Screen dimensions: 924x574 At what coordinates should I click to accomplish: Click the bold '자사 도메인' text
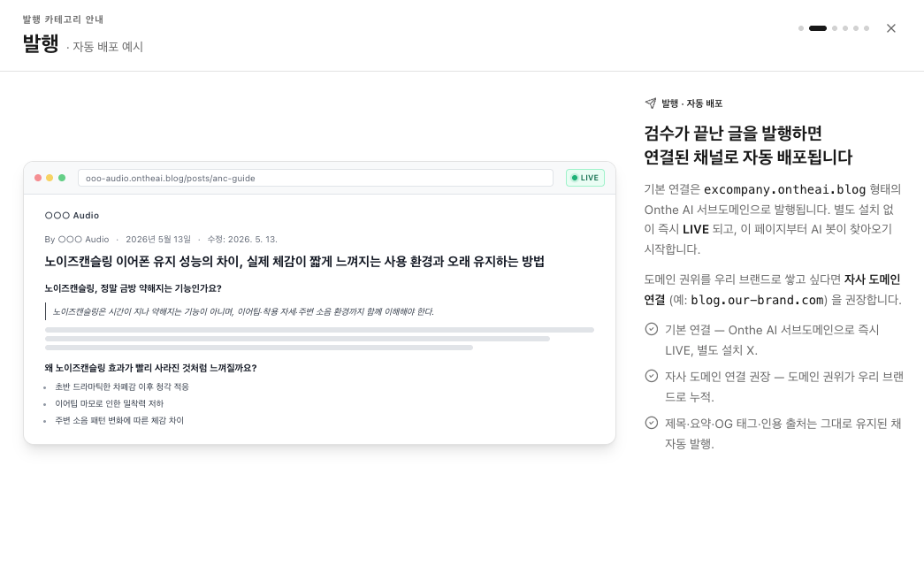click(x=872, y=279)
